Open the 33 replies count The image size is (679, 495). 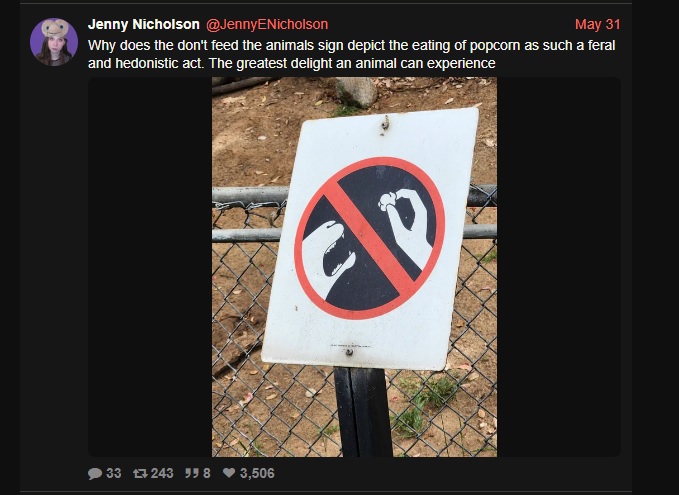(113, 473)
